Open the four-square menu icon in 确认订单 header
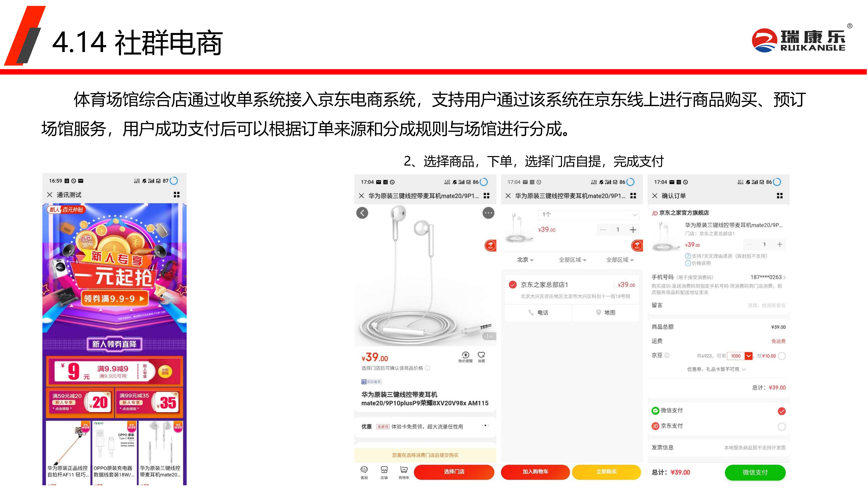This screenshot has width=868, height=488. [x=779, y=196]
